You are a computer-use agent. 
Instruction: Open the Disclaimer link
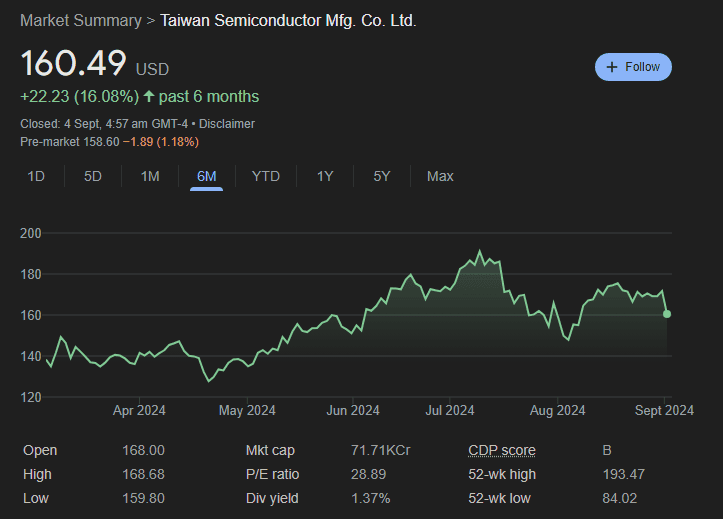click(226, 124)
